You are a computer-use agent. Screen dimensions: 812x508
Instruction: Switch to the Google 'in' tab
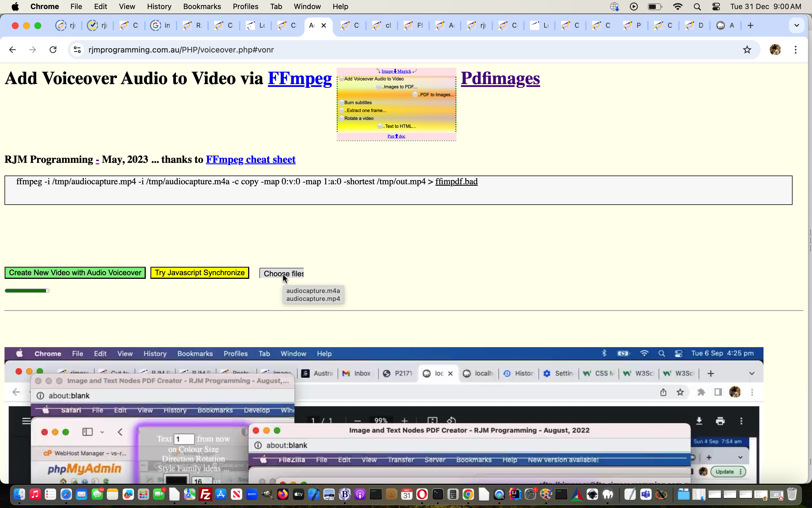point(161,25)
